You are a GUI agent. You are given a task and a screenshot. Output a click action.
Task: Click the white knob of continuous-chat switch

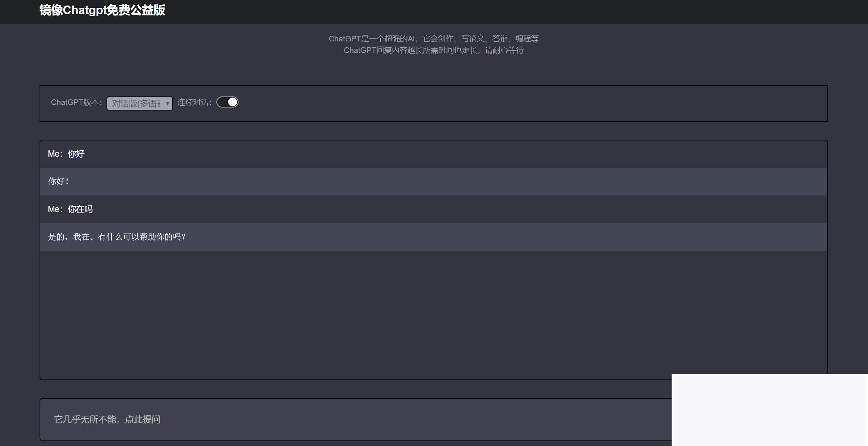[x=232, y=102]
